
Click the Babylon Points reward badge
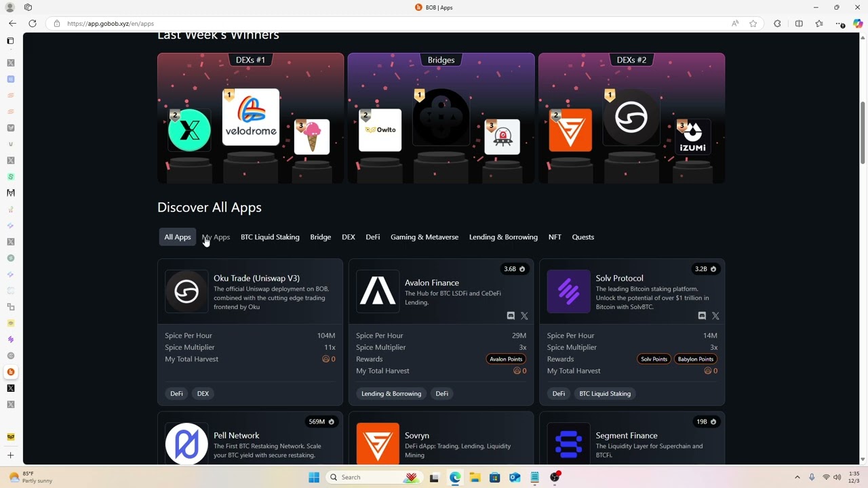[696, 359]
